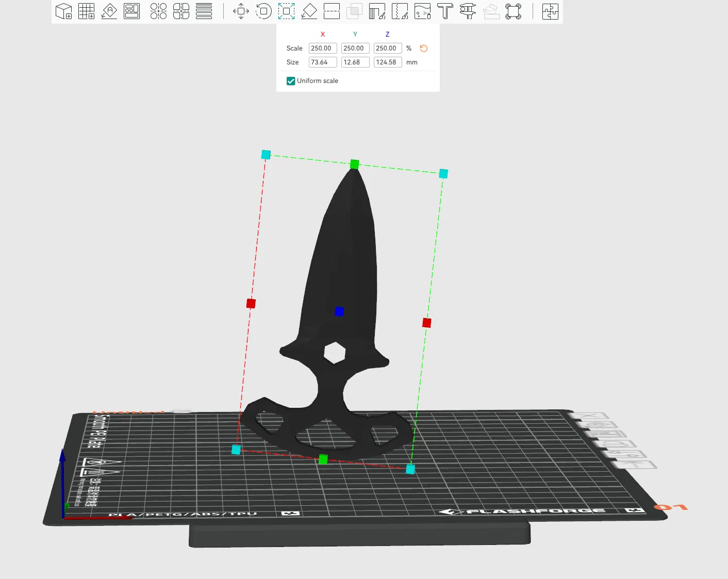
Task: Add a new plate with grid icon
Action: tap(86, 11)
